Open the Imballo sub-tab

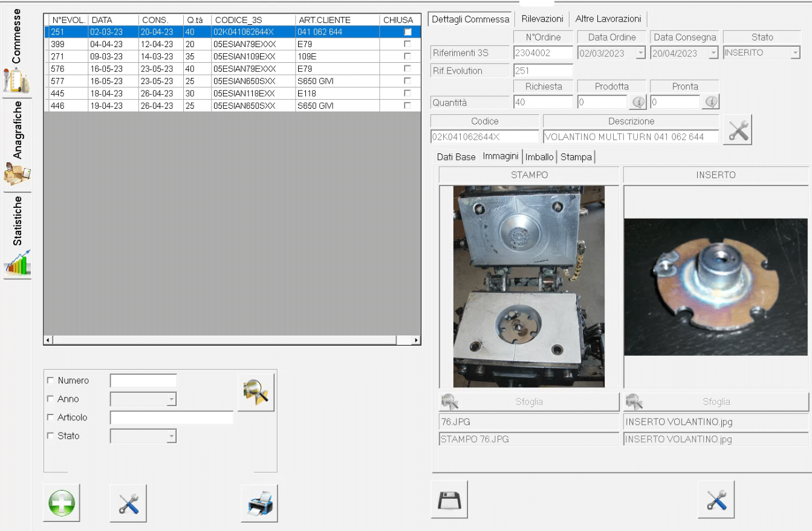pyautogui.click(x=539, y=157)
